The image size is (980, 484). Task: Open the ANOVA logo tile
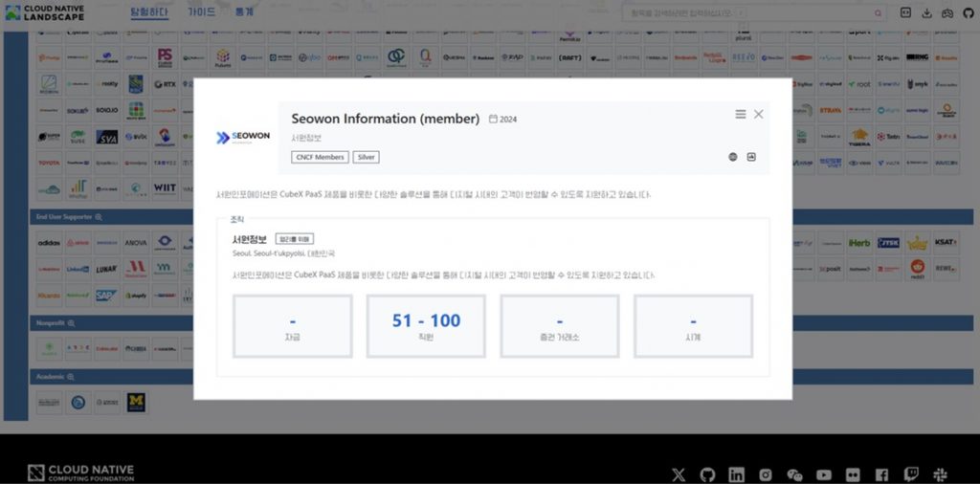pos(136,243)
